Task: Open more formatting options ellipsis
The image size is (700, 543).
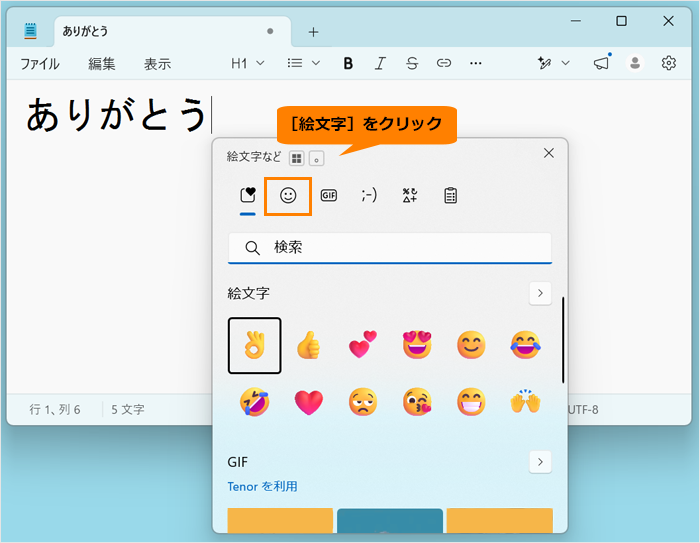Action: tap(475, 63)
